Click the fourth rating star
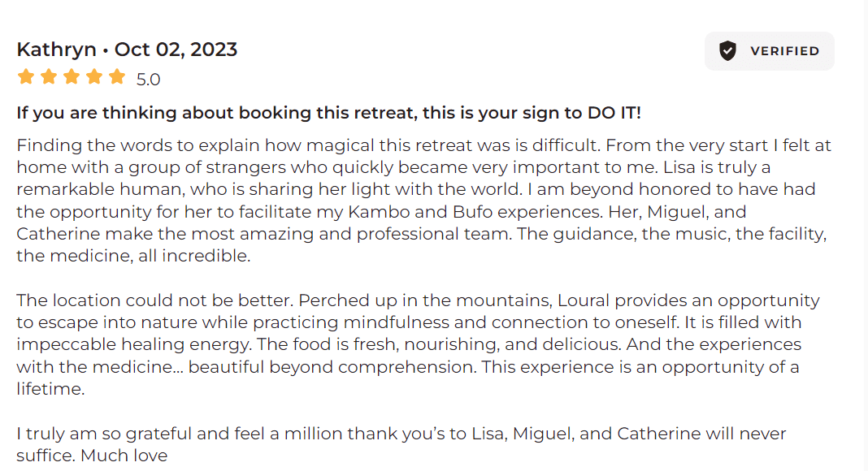The height and width of the screenshot is (471, 868). [94, 78]
